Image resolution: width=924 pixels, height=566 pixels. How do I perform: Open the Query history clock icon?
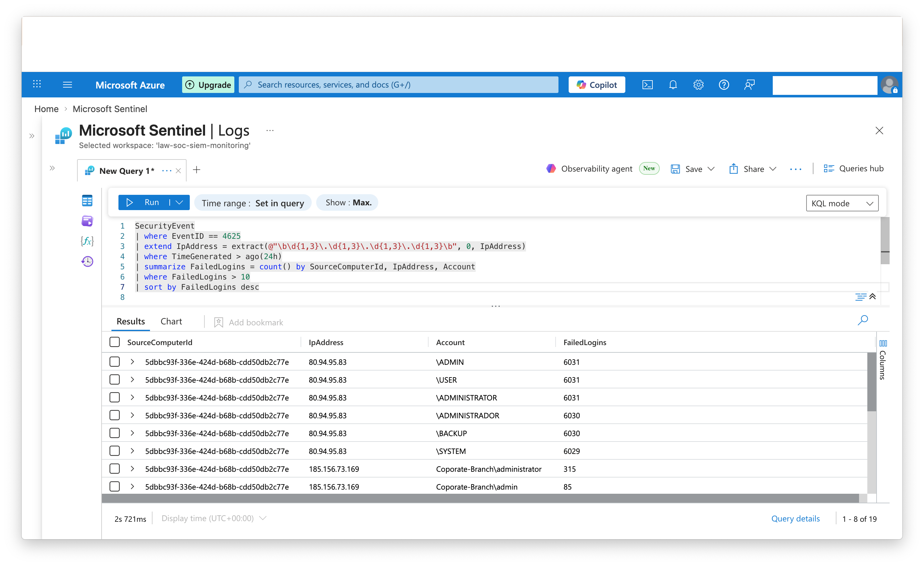pyautogui.click(x=87, y=261)
